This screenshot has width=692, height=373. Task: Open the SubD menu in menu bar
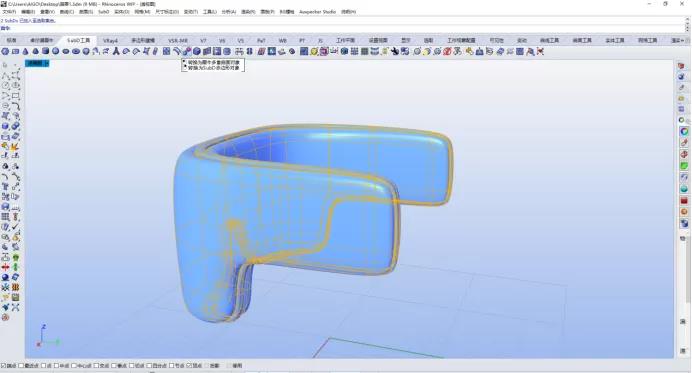click(x=104, y=12)
